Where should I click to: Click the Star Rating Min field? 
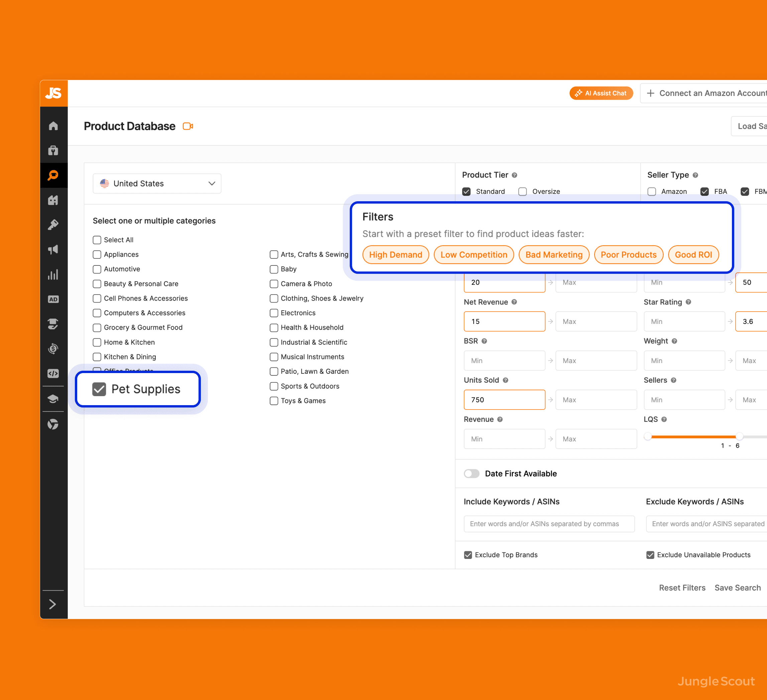[x=684, y=321]
